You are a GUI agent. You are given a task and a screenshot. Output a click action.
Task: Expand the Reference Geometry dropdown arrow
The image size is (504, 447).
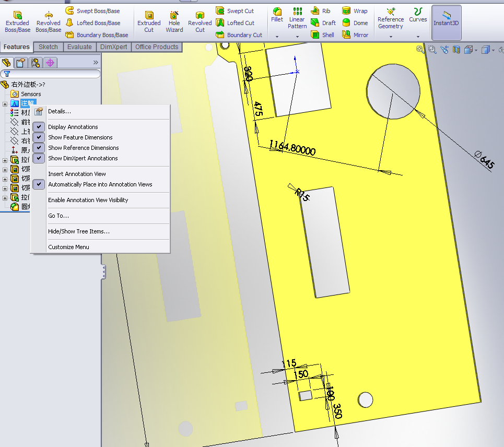click(x=391, y=37)
